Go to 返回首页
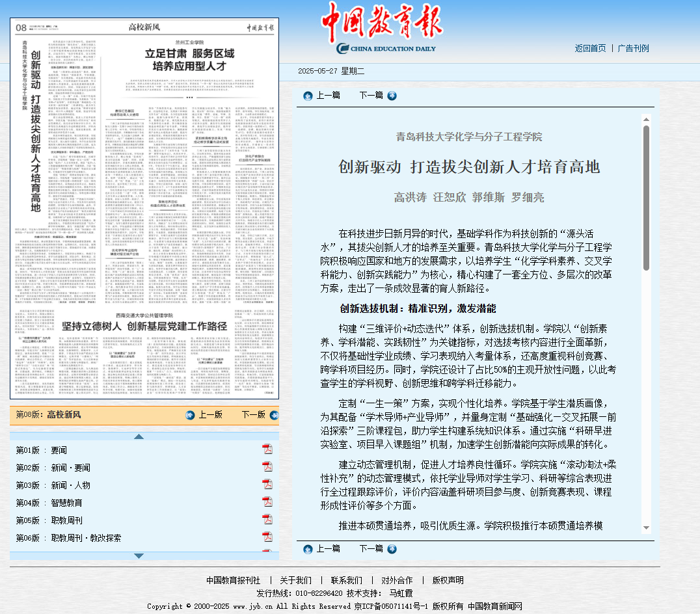 (x=590, y=48)
